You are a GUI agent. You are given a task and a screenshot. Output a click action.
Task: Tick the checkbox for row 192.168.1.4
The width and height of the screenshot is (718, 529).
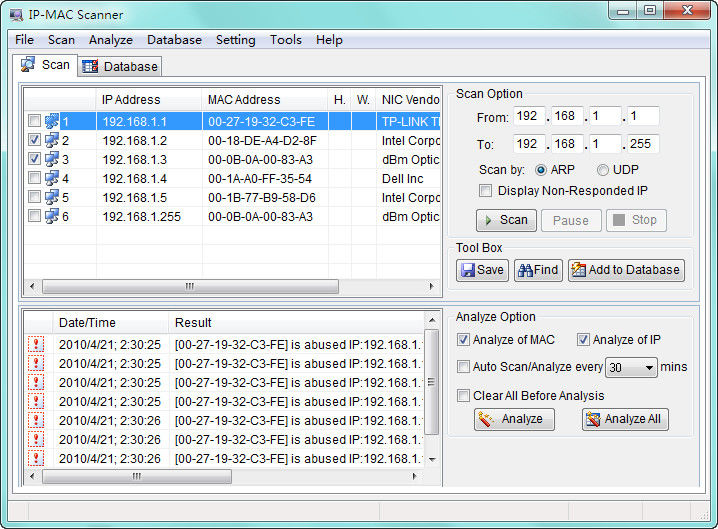coord(35,178)
